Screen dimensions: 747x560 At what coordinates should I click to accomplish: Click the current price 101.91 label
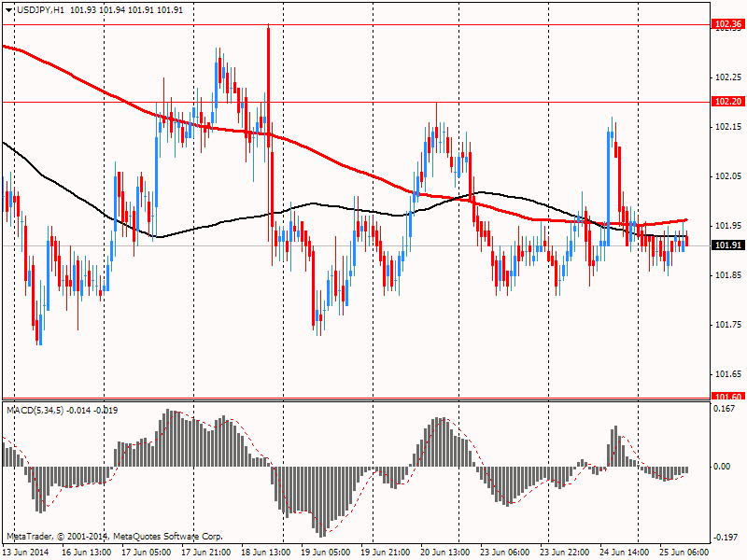728,245
